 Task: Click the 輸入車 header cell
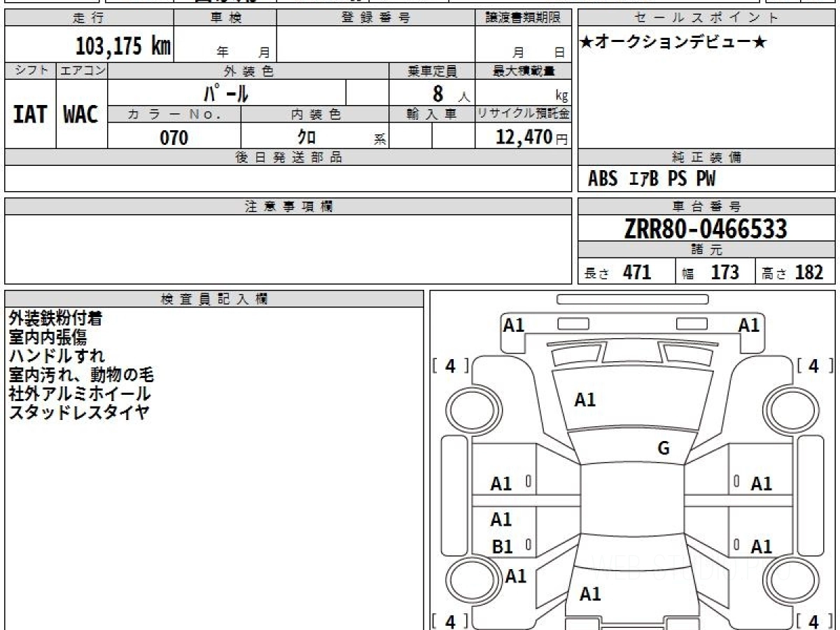432,115
